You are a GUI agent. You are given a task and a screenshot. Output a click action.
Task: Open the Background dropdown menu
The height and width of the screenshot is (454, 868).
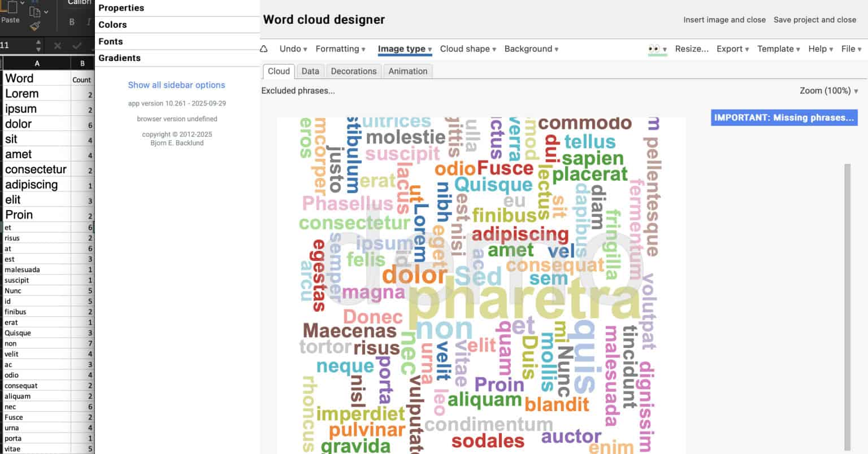[x=529, y=49]
